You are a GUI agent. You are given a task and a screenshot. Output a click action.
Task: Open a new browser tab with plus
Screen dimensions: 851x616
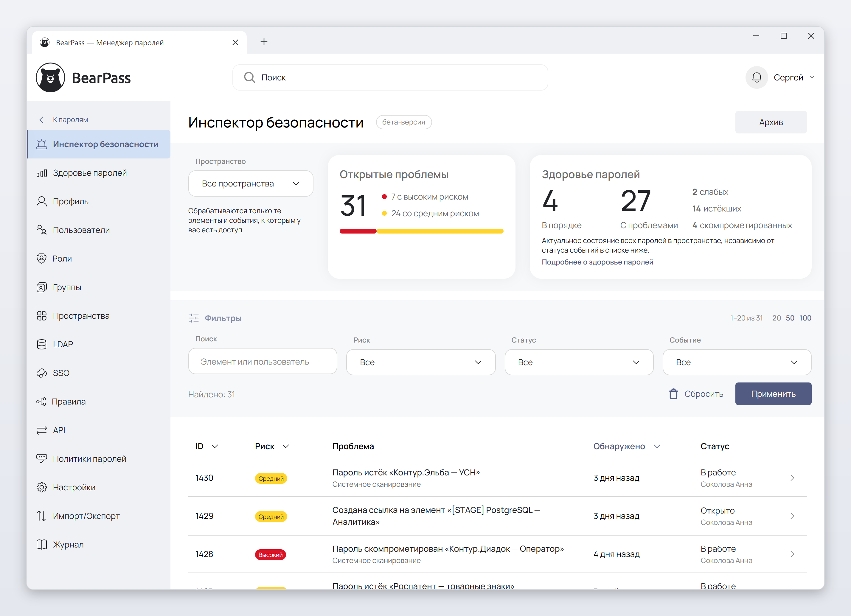[x=264, y=42]
